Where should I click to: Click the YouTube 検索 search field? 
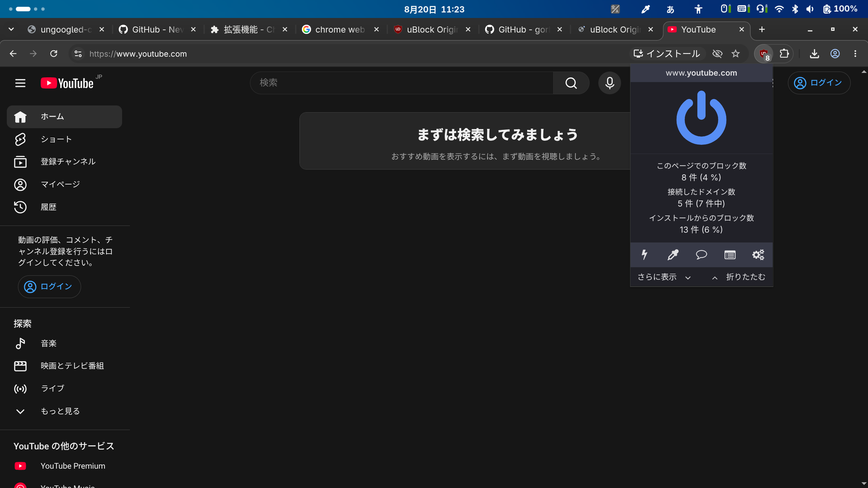pos(402,83)
